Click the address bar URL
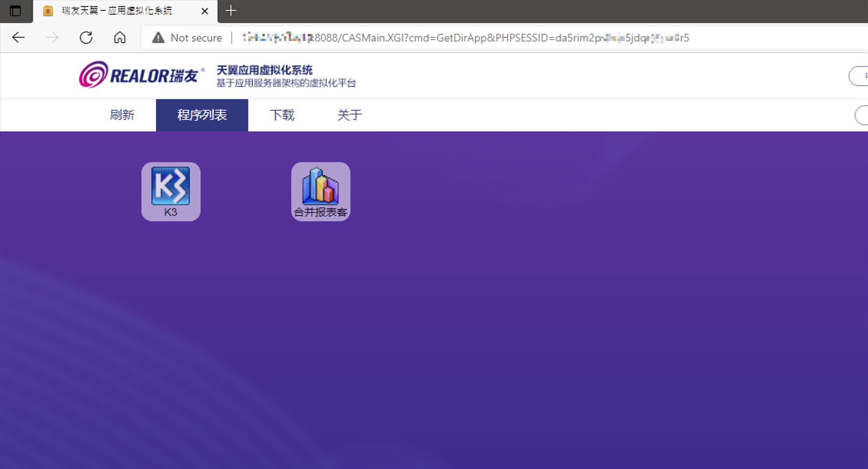 point(465,38)
